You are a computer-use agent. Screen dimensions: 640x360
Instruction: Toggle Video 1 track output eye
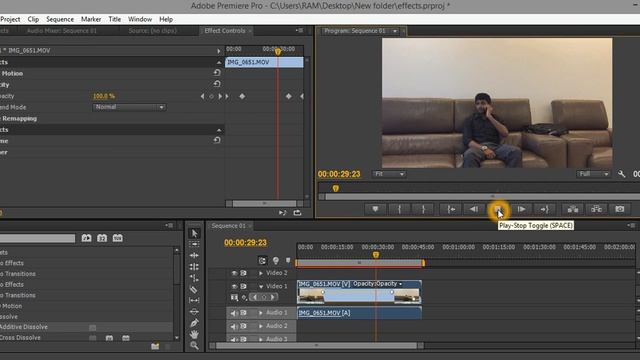click(x=234, y=287)
